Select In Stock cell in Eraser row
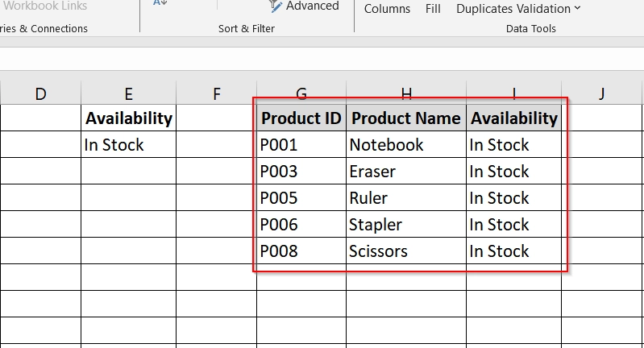This screenshot has width=644, height=348. (x=513, y=171)
